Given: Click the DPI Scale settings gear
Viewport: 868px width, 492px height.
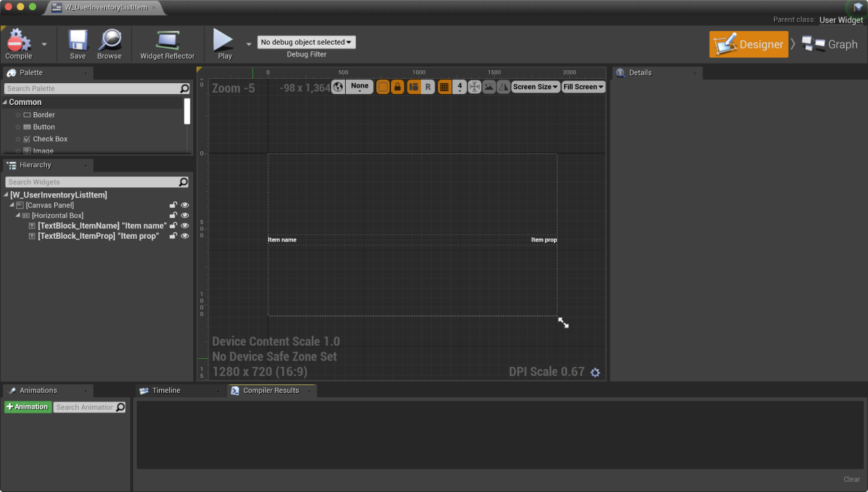Looking at the screenshot, I should tap(595, 373).
